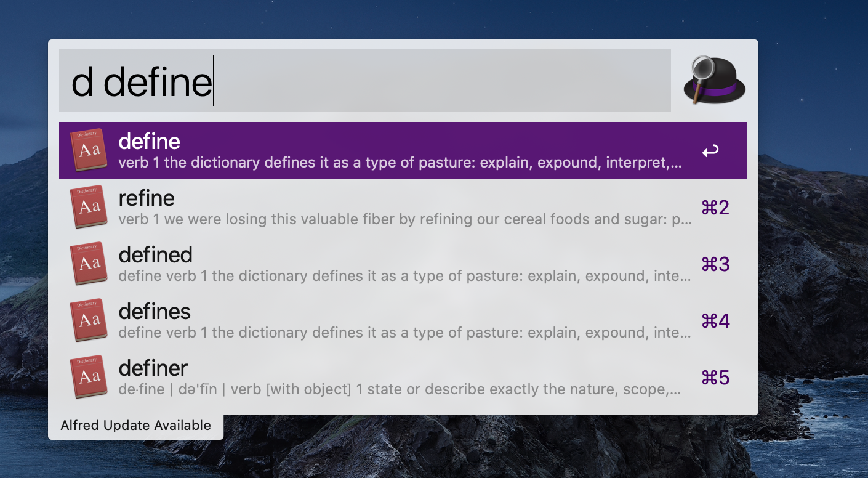This screenshot has height=478, width=868.
Task: Click the return arrow icon on the highlighted result
Action: point(710,151)
